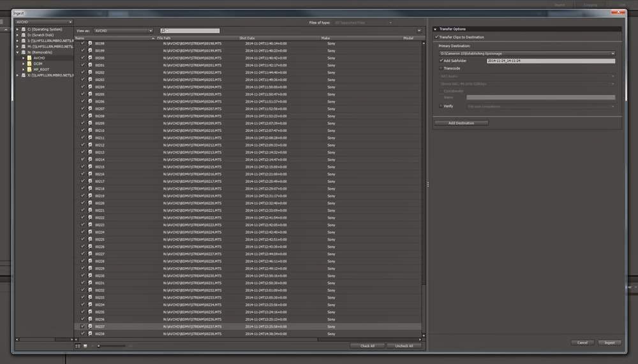Open the Primary Destination path dropdown

(527, 54)
